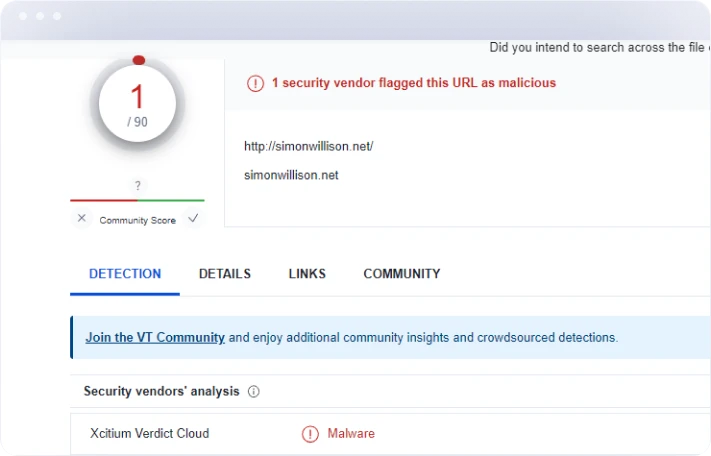
Task: Select the Xcitium Verdict Cloud vendor row
Action: coord(149,434)
